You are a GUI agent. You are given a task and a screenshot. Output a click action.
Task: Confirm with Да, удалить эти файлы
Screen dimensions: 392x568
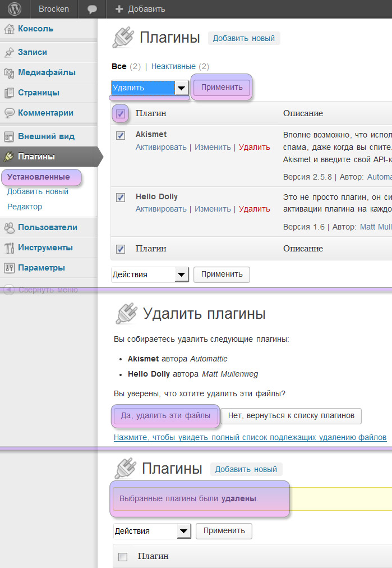(165, 416)
